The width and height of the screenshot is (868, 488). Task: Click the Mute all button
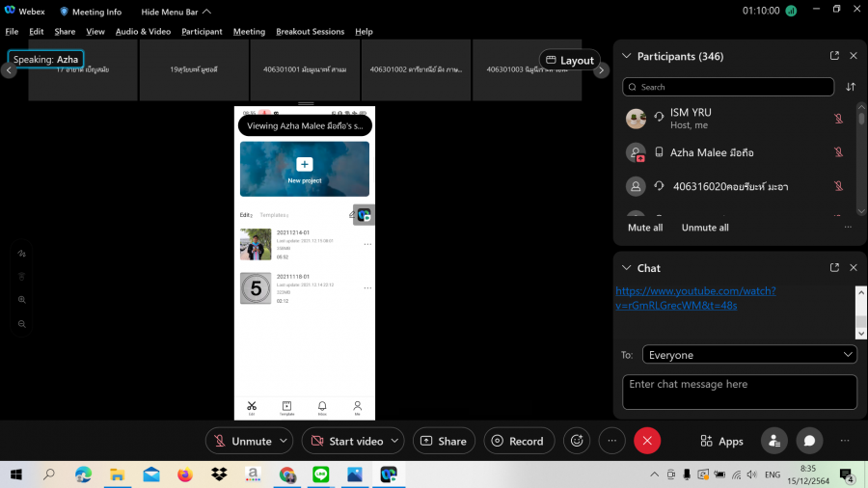[x=645, y=228]
